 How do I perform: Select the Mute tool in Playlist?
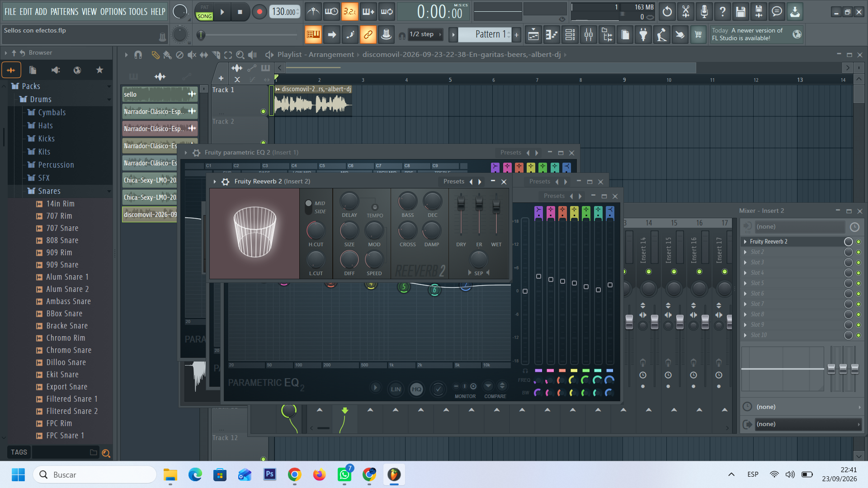[x=192, y=55]
